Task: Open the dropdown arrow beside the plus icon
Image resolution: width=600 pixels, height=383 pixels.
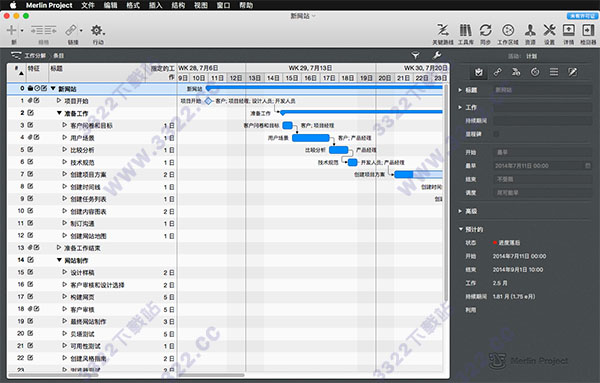Action: (x=22, y=31)
